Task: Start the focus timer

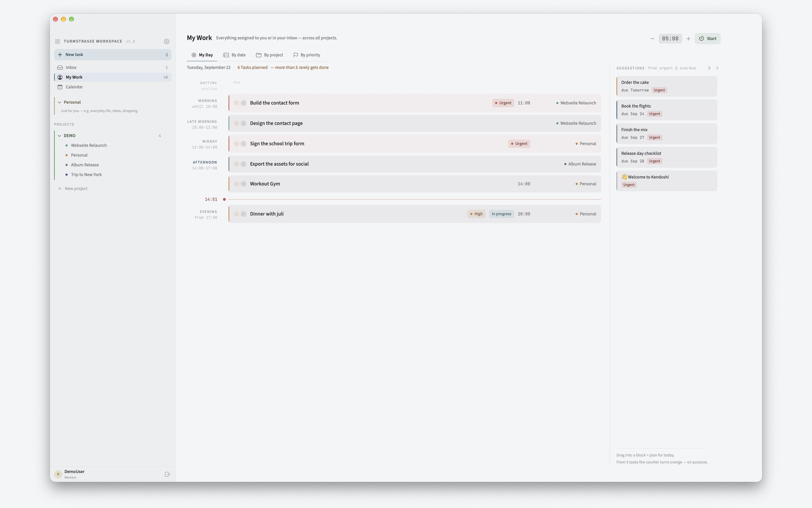Action: [708, 39]
